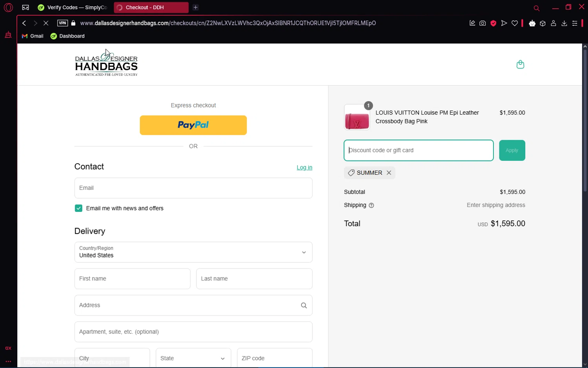
Task: Click the product name LOUIS VUITTON Louise PM
Action: (x=427, y=117)
